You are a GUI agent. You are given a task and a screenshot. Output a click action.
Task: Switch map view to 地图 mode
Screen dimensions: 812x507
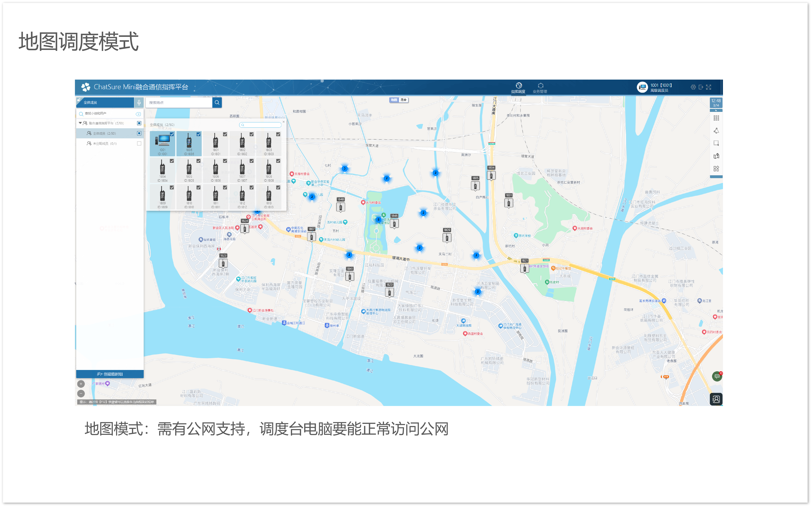click(394, 100)
